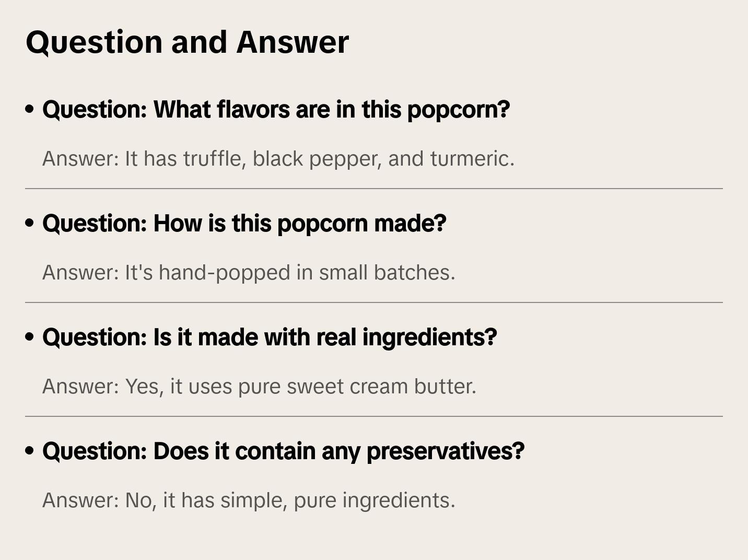Image resolution: width=748 pixels, height=560 pixels.
Task: Click the word "Answer" in the heading
Action: [292, 42]
